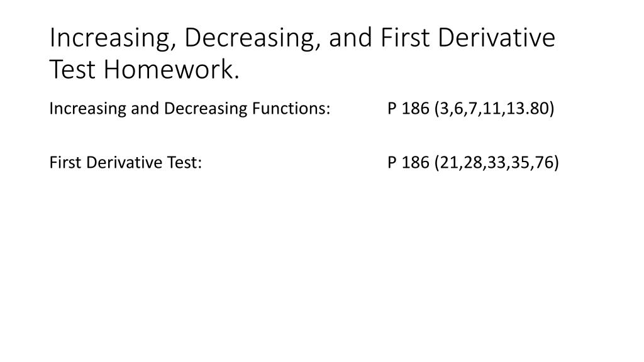This screenshot has height=362, width=644.
Task: Click the problem list "(3,6,7,11,13.80)"
Action: [x=494, y=109]
